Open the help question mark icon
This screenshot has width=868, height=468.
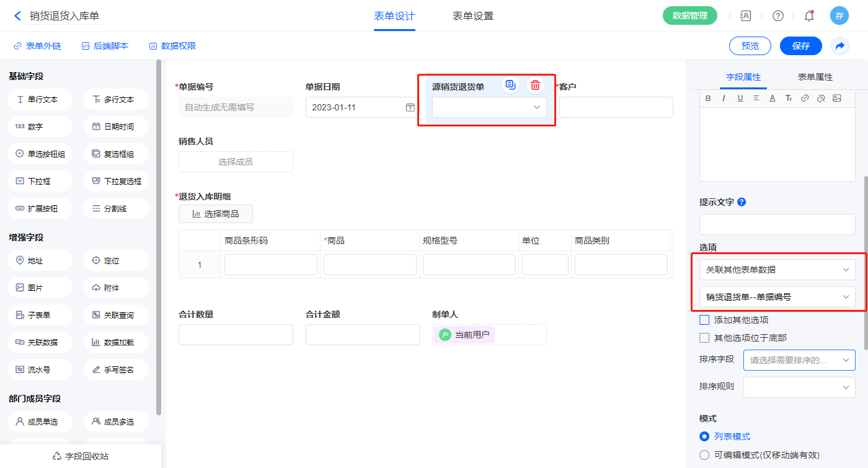[x=777, y=16]
